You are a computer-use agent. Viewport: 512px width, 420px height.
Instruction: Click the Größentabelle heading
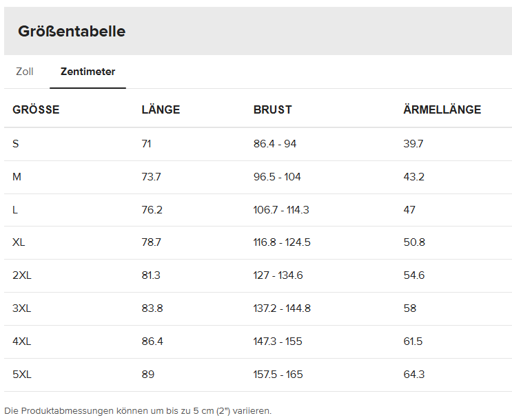click(x=72, y=32)
